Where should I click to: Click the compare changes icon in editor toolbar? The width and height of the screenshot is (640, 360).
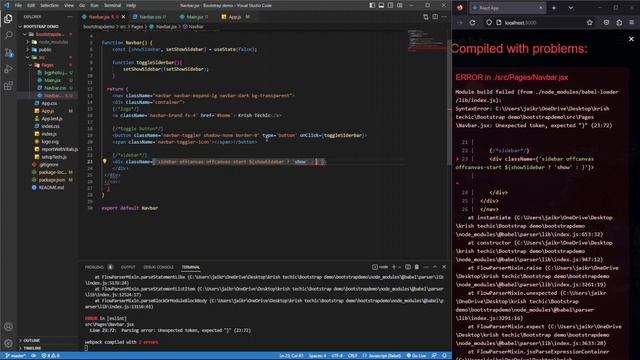tap(426, 17)
